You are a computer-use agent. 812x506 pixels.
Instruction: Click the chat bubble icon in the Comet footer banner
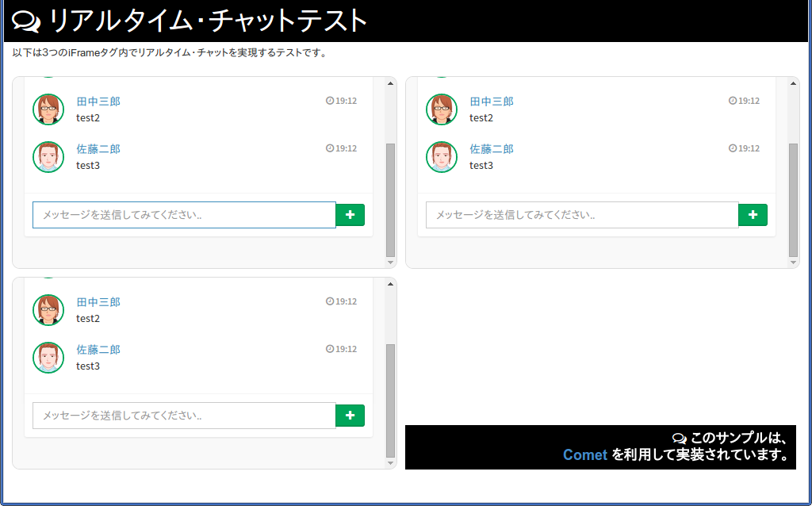point(678,437)
